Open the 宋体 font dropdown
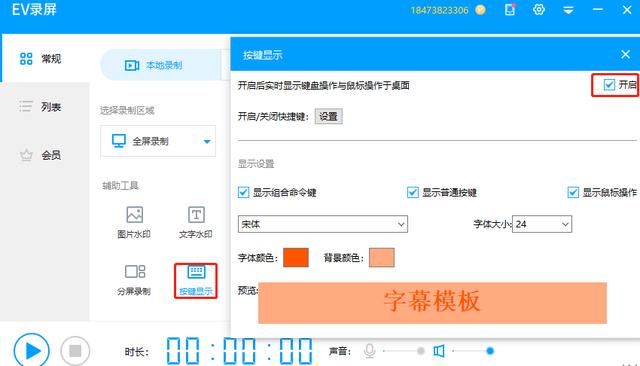 pos(323,224)
